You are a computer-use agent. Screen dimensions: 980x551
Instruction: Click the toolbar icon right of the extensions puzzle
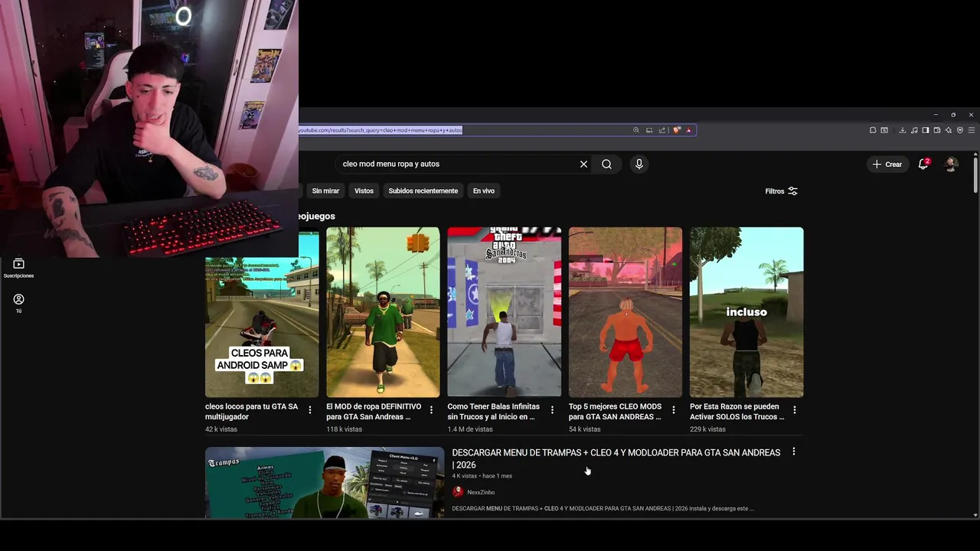click(x=884, y=130)
